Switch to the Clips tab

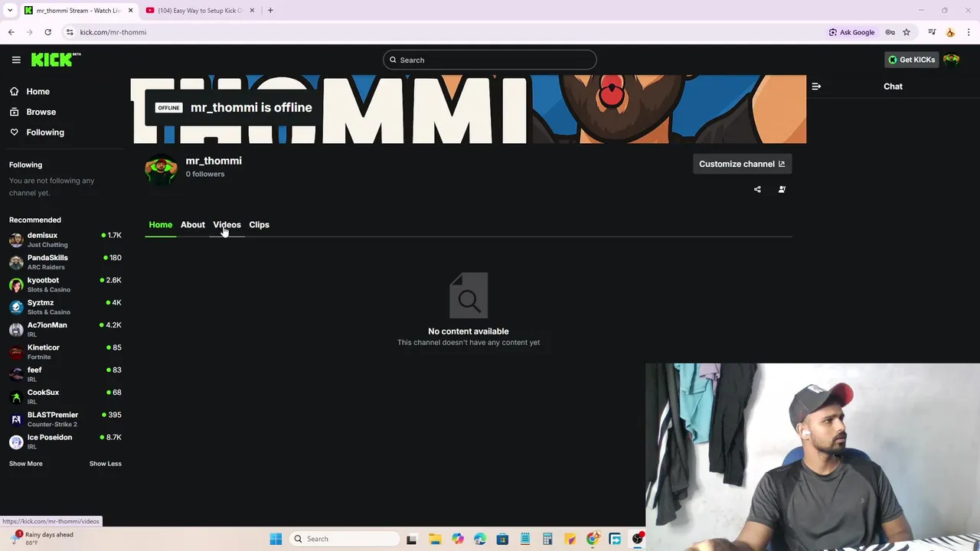point(259,225)
